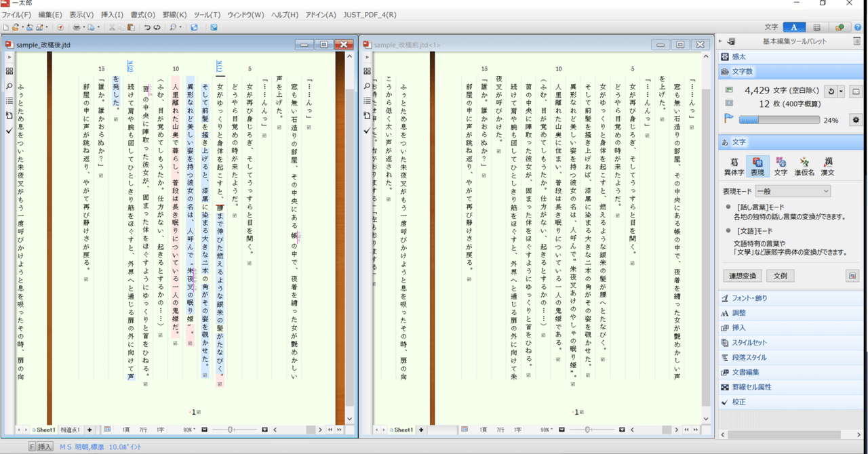Click the Undo arrow icon on the toolbar
The width and height of the screenshot is (868, 454).
(146, 27)
